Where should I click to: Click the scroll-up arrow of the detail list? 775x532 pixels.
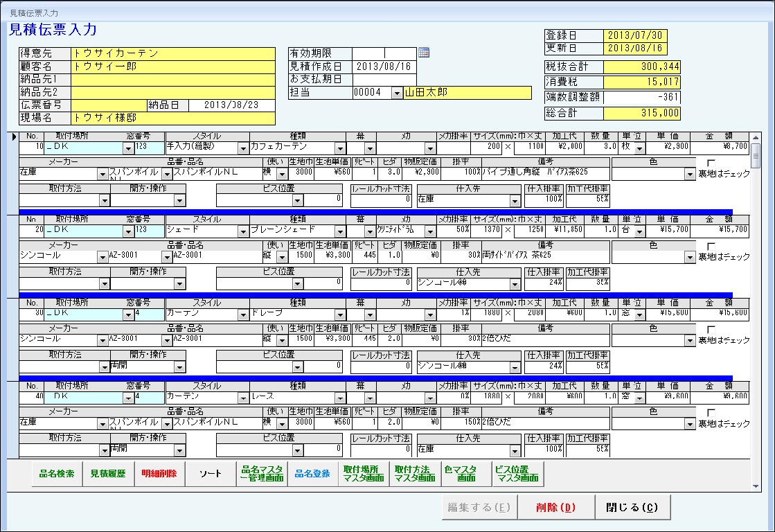756,136
